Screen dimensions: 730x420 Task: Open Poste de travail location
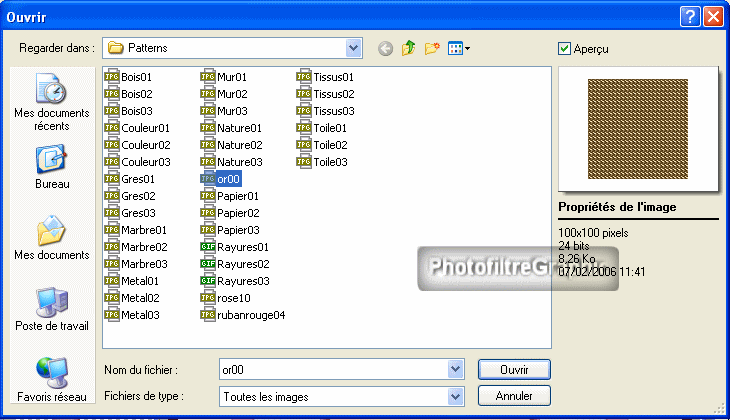point(51,310)
